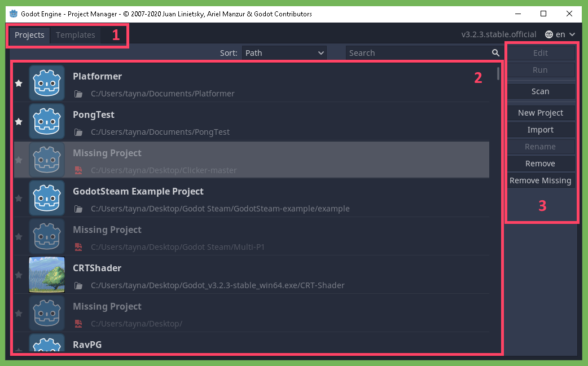This screenshot has width=588, height=366.
Task: Select the Platformer project title
Action: pyautogui.click(x=97, y=77)
